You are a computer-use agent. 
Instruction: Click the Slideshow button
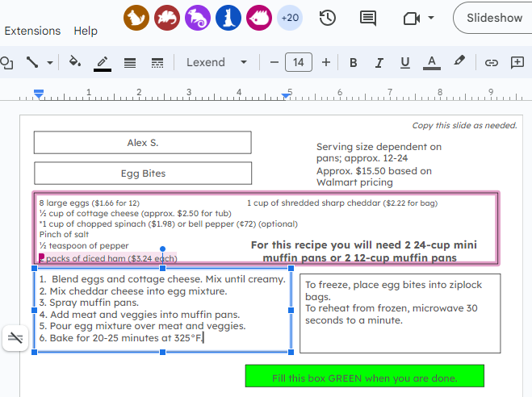pos(494,18)
